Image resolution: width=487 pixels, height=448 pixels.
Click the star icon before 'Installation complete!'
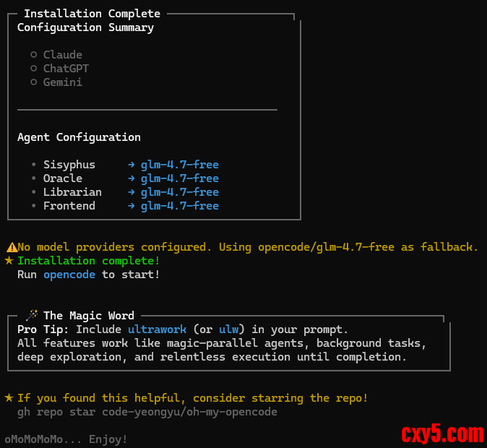click(9, 261)
